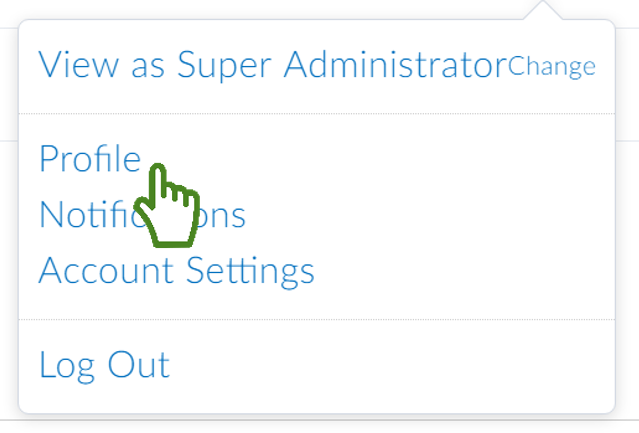This screenshot has height=433, width=639.
Task: Click Log Out
Action: pyautogui.click(x=104, y=365)
